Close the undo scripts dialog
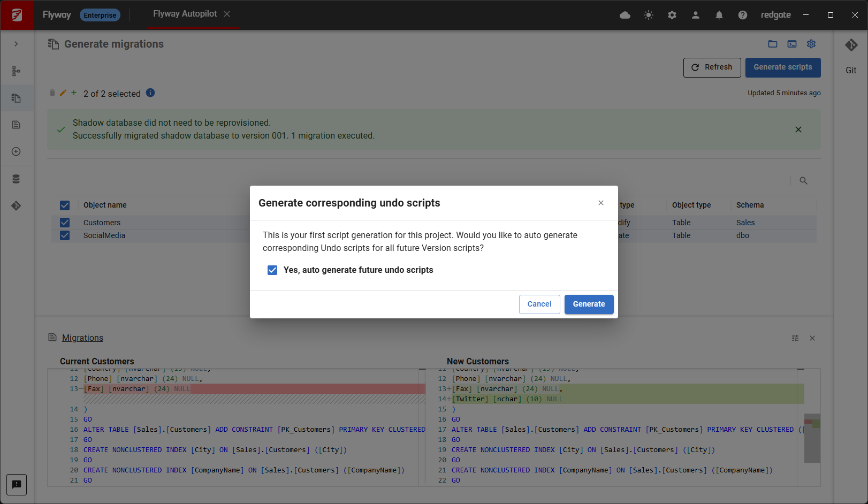868x504 pixels. pyautogui.click(x=601, y=203)
